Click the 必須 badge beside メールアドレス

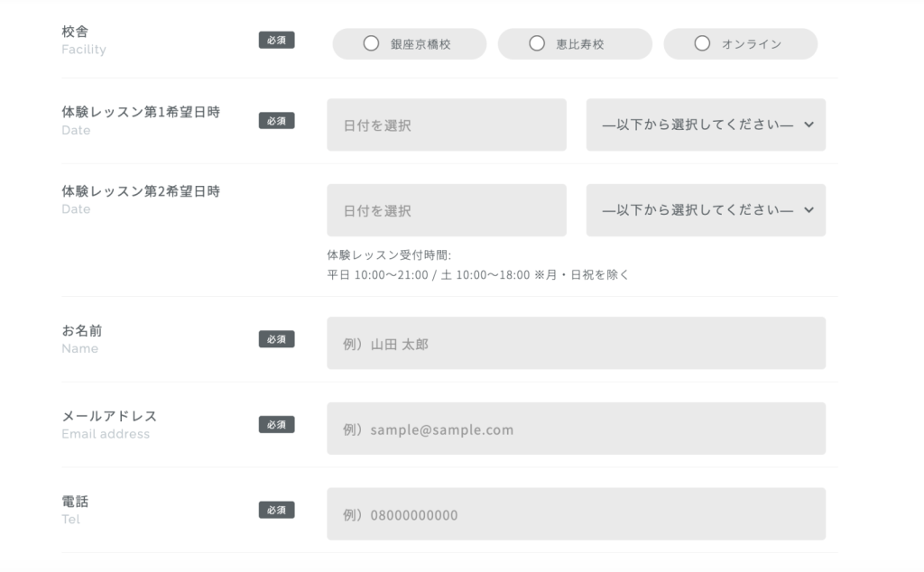[276, 424]
